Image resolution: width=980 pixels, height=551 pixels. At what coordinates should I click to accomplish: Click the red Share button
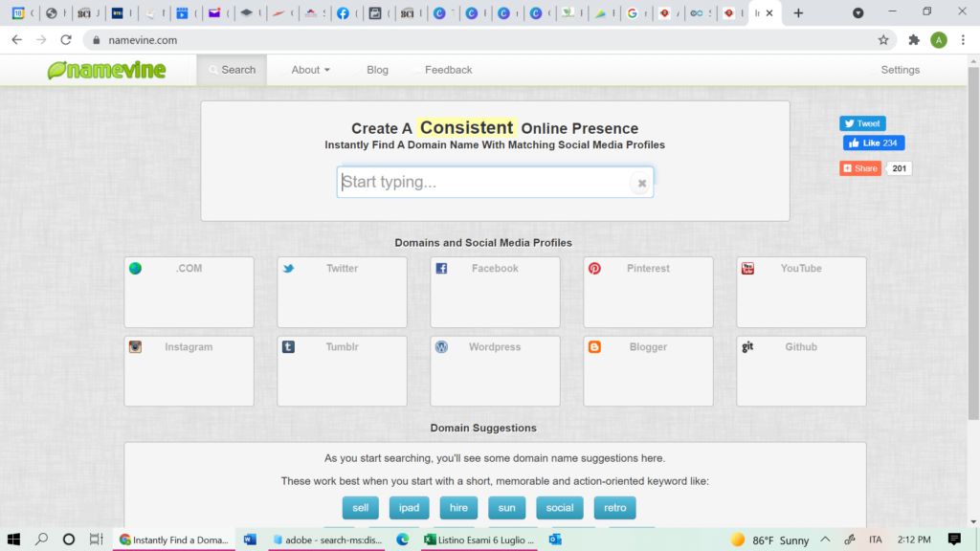(x=860, y=168)
